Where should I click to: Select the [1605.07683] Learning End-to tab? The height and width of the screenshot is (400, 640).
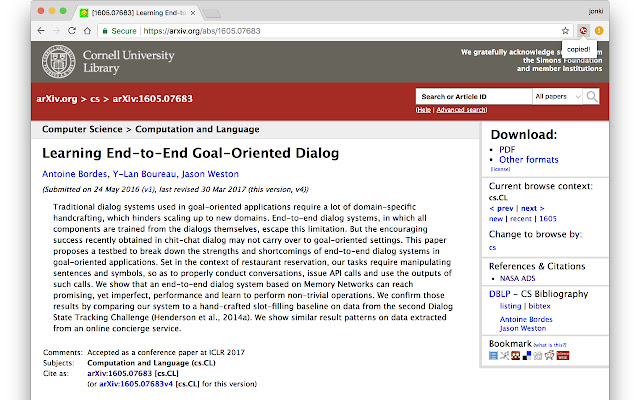pos(137,13)
